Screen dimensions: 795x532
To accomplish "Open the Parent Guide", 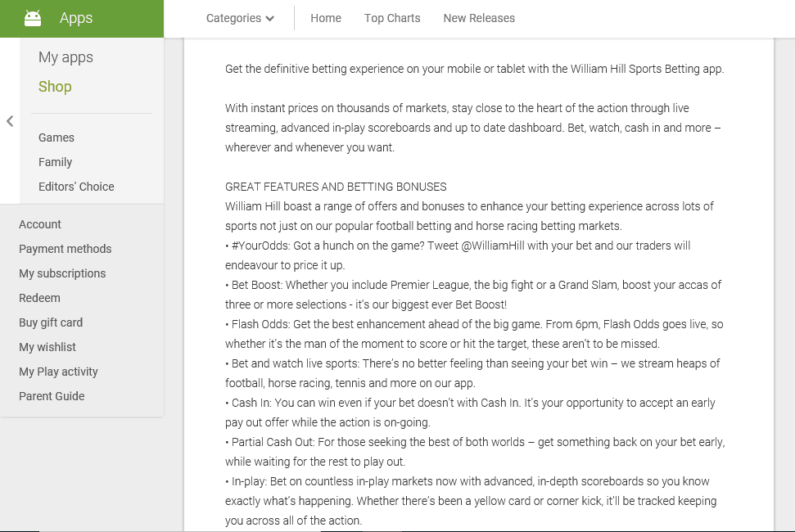I will pos(52,396).
